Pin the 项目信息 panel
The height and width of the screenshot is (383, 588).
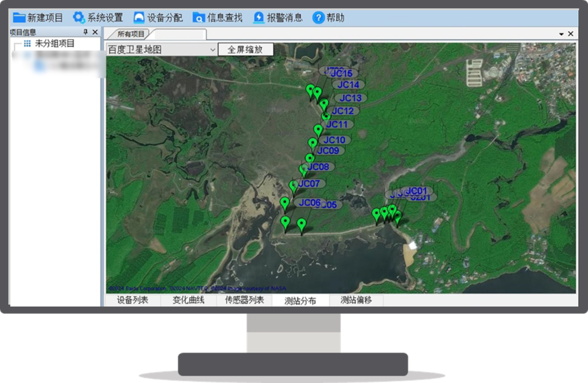[x=85, y=33]
